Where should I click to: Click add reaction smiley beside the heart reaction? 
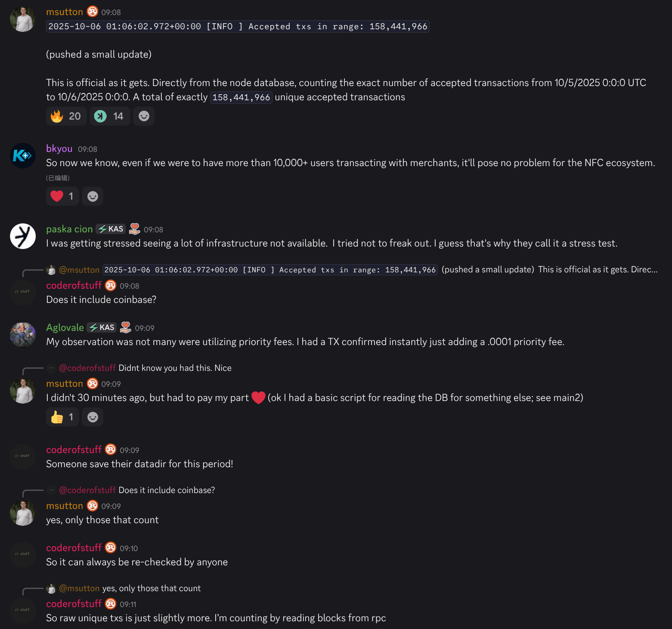(x=93, y=196)
